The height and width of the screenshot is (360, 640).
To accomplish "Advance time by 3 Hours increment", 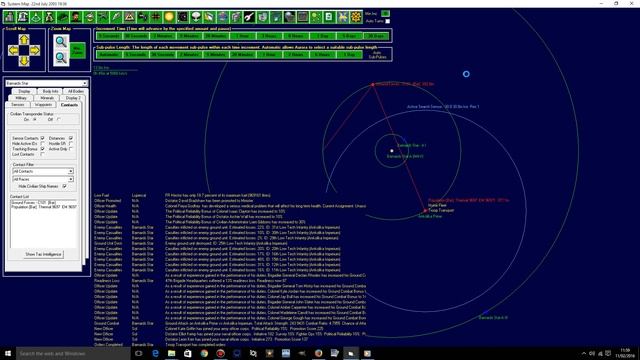I will click(269, 36).
